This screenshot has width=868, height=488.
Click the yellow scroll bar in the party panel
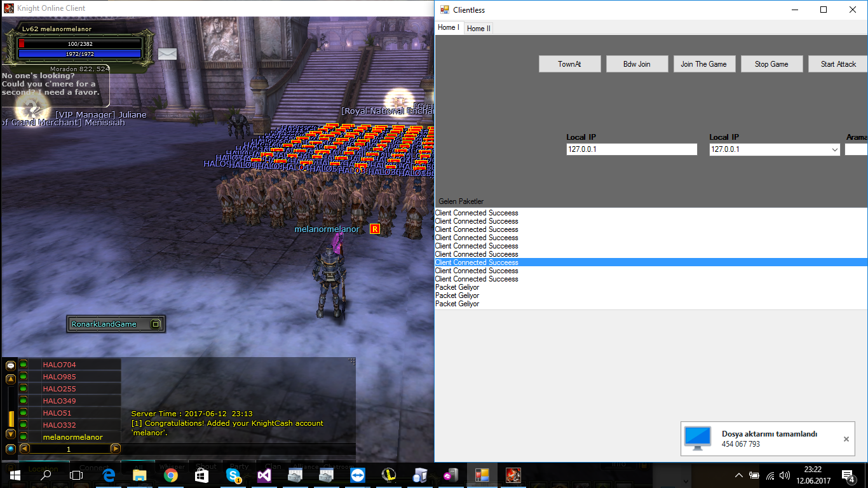click(x=11, y=419)
